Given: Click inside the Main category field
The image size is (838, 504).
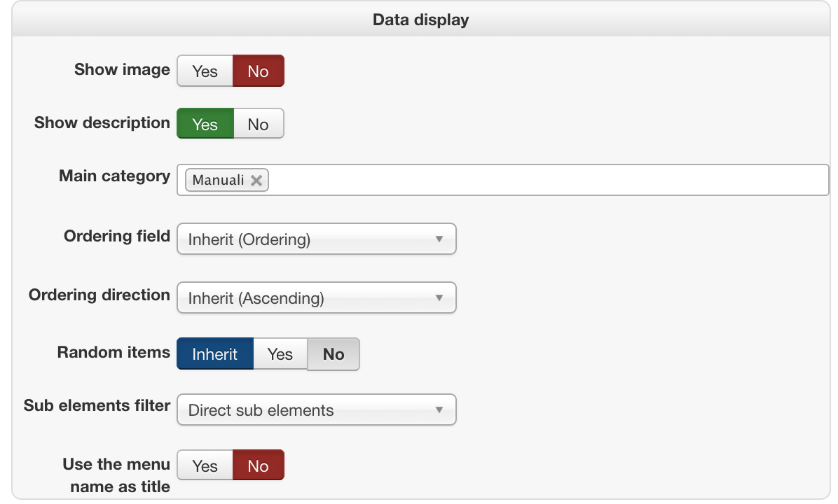Looking at the screenshot, I should (x=547, y=181).
